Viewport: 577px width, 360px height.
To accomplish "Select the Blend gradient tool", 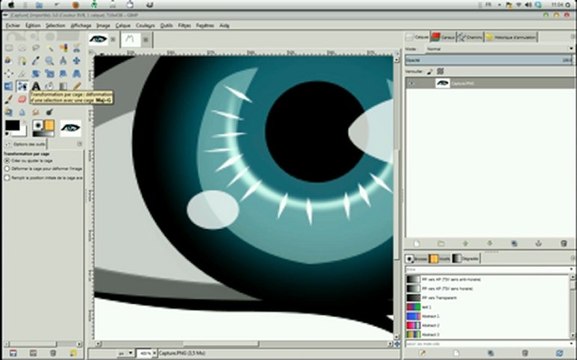I will point(63,87).
